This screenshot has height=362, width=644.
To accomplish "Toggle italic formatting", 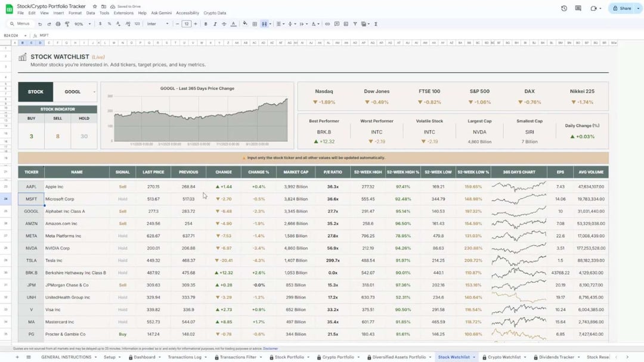I will (x=215, y=24).
